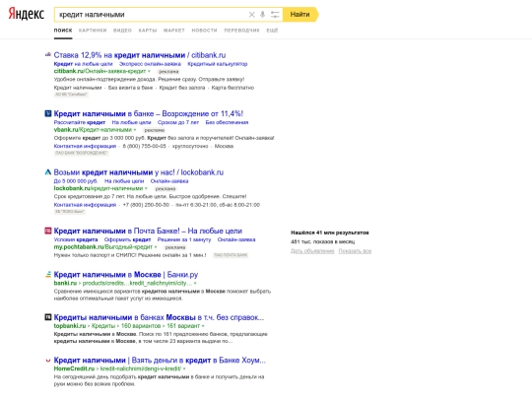Click topbanki.ru green URL

(x=127, y=326)
